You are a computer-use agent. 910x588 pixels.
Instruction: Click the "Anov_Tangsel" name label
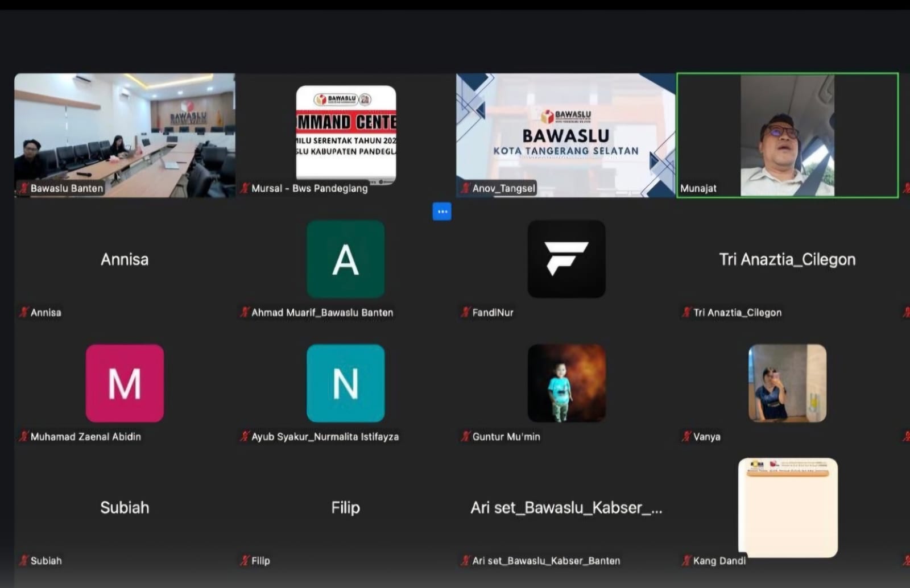click(x=504, y=188)
